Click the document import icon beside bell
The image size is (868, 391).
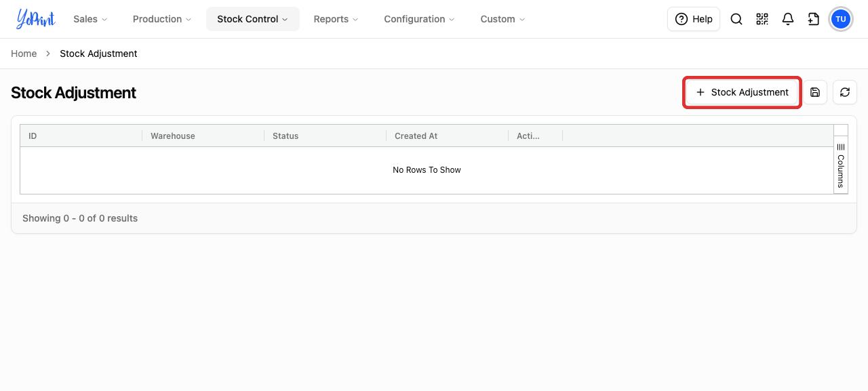coord(813,19)
